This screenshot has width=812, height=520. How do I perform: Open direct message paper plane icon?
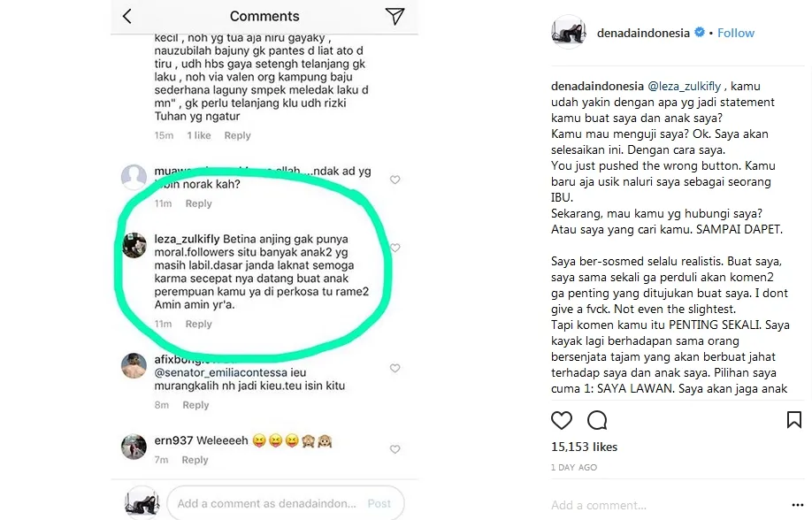tap(395, 16)
